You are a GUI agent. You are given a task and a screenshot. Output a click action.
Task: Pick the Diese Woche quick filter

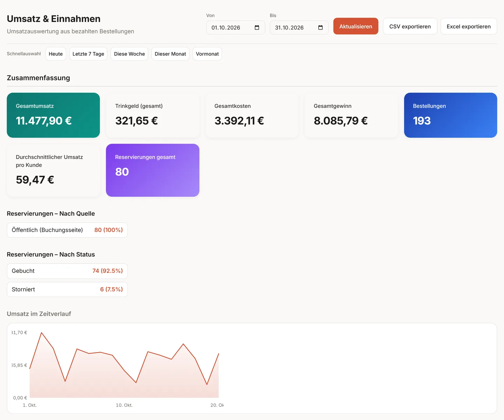pyautogui.click(x=129, y=54)
